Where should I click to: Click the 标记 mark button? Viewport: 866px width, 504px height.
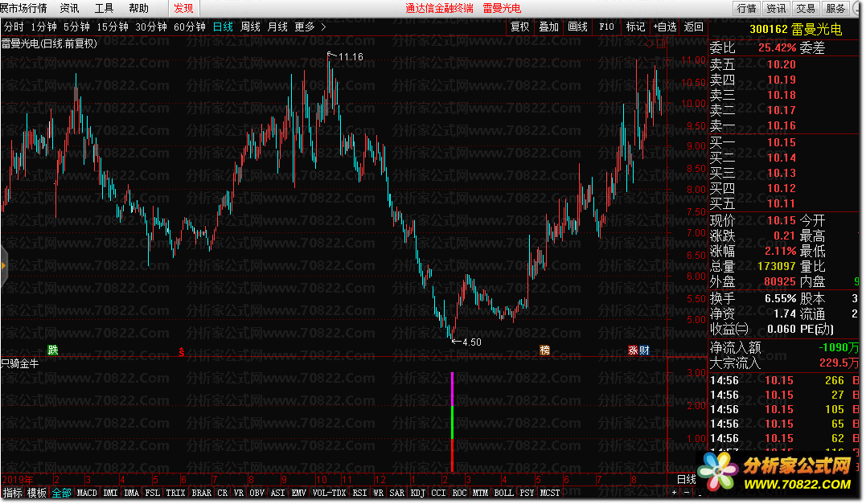pyautogui.click(x=635, y=27)
